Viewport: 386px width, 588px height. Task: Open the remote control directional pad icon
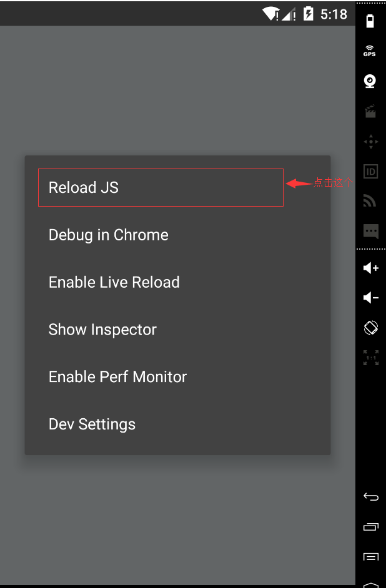370,142
